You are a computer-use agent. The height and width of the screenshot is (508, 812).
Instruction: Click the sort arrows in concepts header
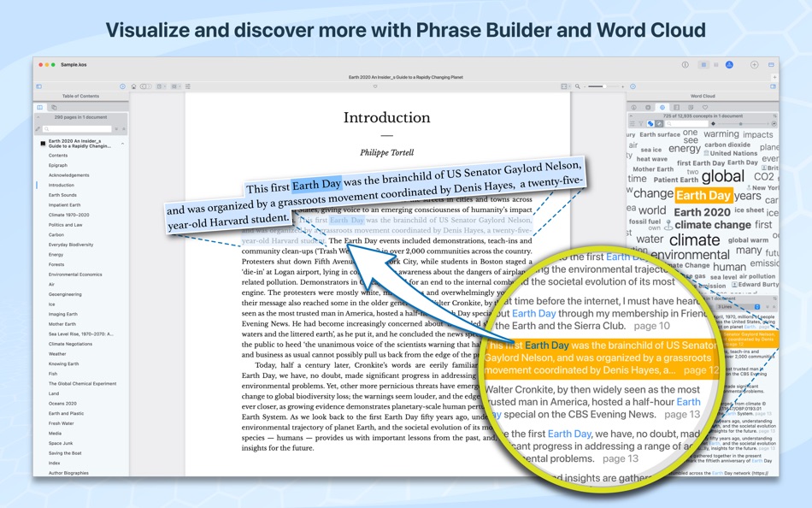pos(774,116)
